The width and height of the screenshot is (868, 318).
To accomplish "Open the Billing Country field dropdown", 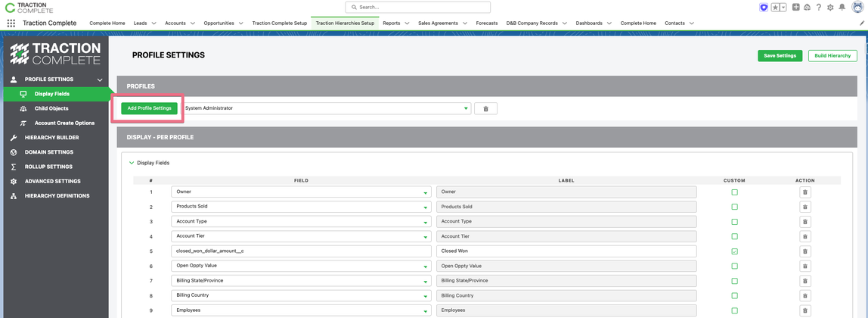I will click(x=301, y=295).
